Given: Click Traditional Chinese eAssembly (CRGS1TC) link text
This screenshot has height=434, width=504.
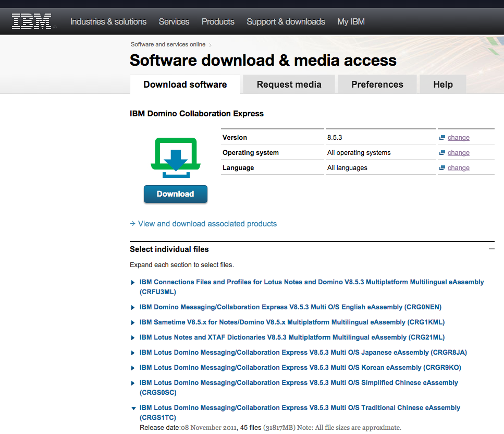Looking at the screenshot, I should tap(300, 413).
